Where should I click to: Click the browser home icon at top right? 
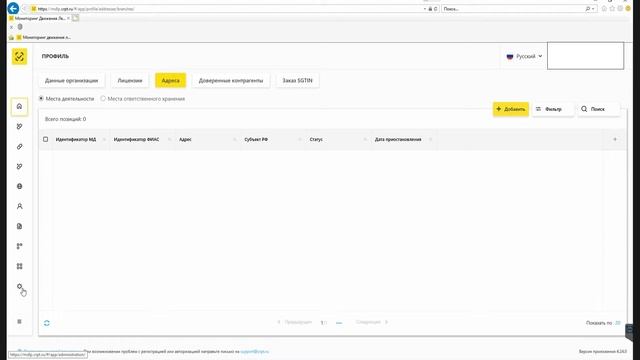coord(604,9)
